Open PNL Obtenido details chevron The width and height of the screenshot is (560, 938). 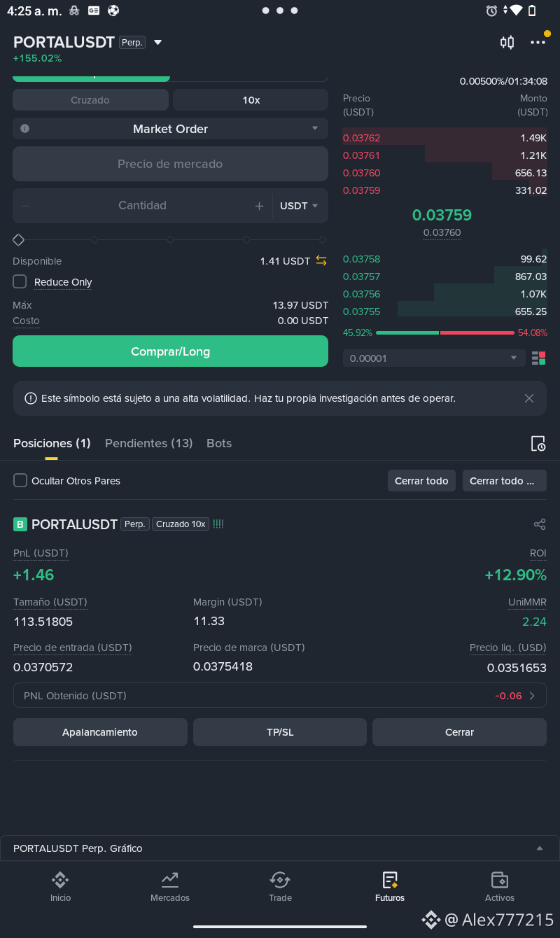[532, 696]
